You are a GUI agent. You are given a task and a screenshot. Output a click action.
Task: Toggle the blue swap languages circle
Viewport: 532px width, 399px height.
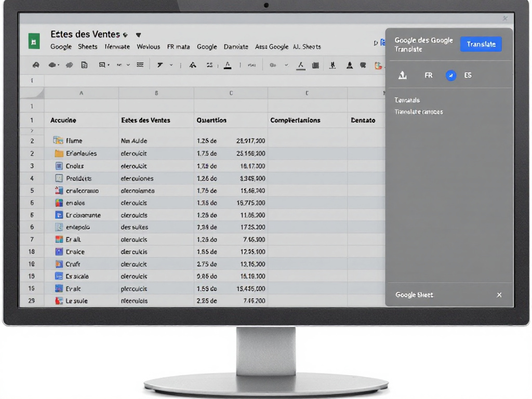pos(450,75)
